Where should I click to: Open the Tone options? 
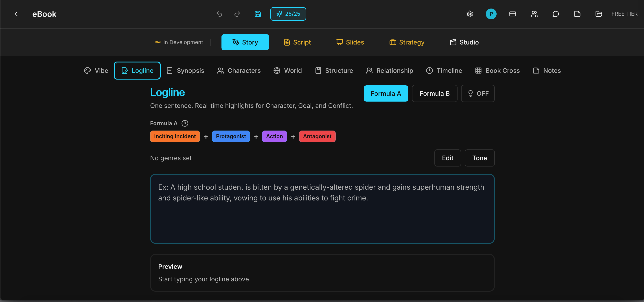point(479,158)
